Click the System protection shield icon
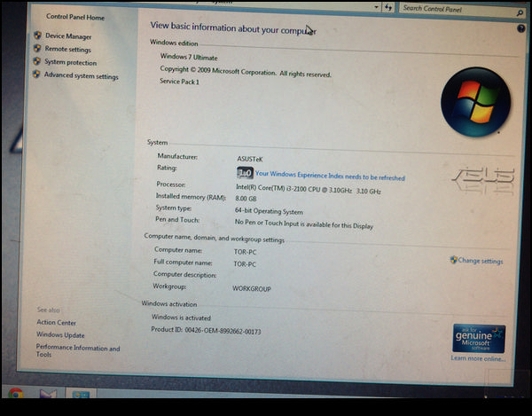The width and height of the screenshot is (532, 416). click(36, 61)
